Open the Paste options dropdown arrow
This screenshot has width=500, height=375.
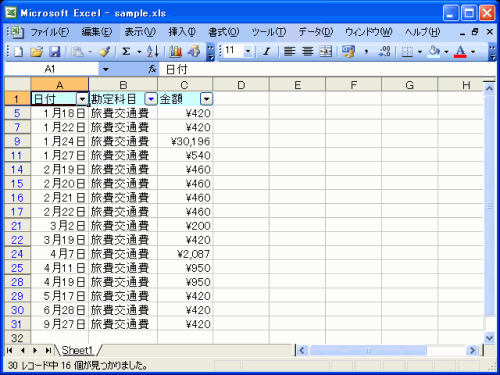[x=90, y=52]
